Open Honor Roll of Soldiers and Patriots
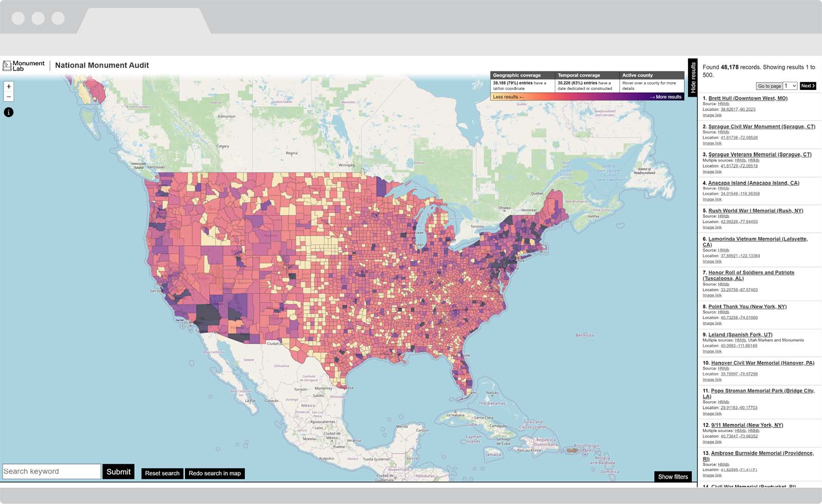 (749, 275)
